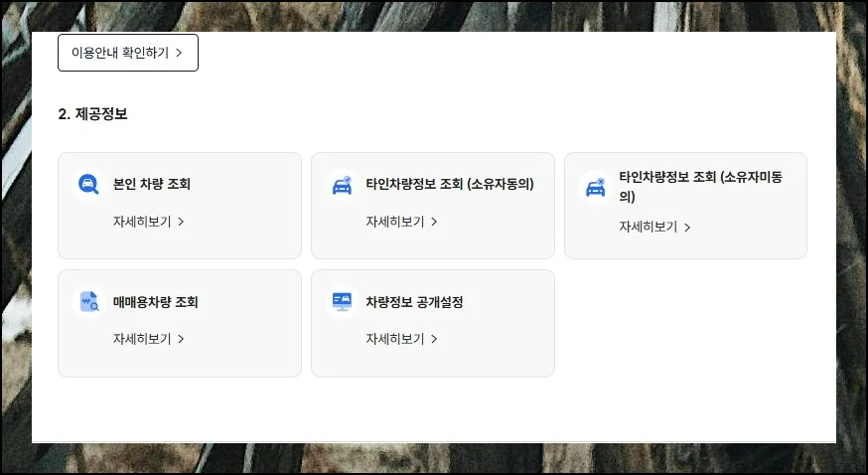Open 자세히보기 under 차량정보 공개설정

pyautogui.click(x=395, y=339)
